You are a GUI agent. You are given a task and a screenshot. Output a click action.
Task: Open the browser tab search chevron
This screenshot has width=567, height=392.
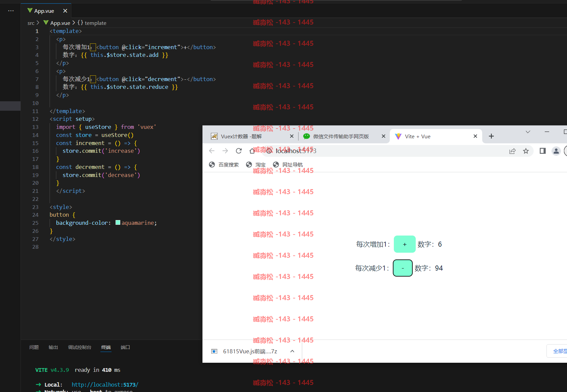tap(528, 132)
